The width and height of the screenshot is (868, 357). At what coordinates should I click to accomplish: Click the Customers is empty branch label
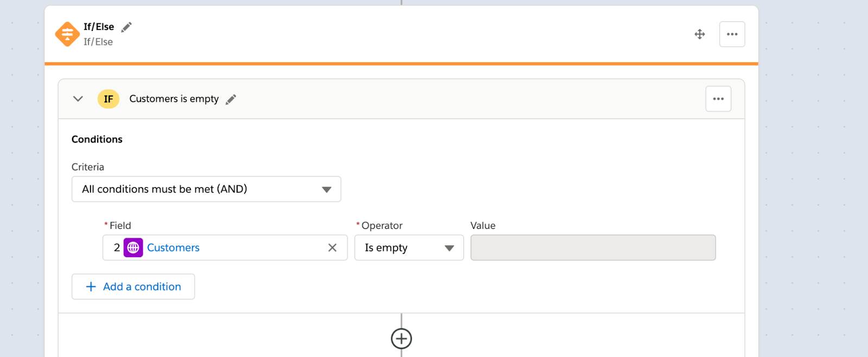point(174,99)
